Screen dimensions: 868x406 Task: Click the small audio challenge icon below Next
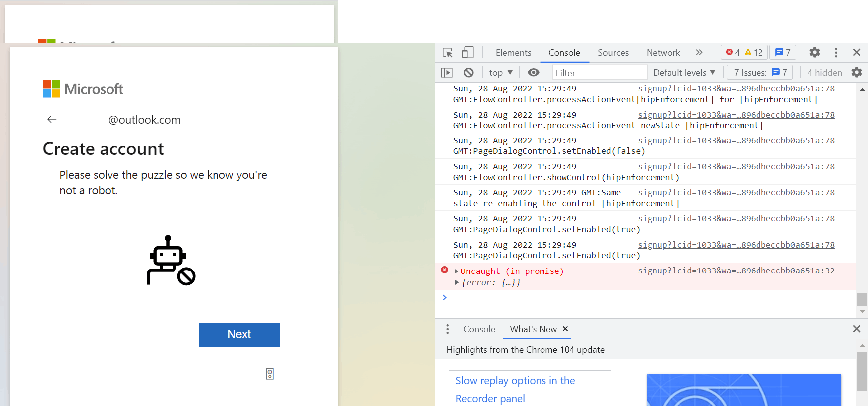tap(270, 374)
